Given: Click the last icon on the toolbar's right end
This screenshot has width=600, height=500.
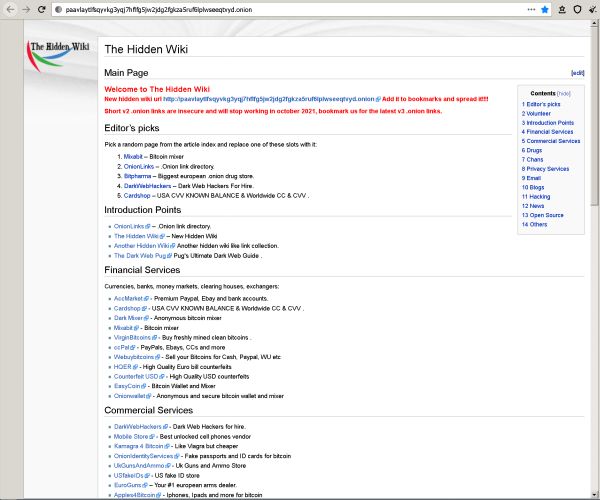Looking at the screenshot, I should click(593, 10).
